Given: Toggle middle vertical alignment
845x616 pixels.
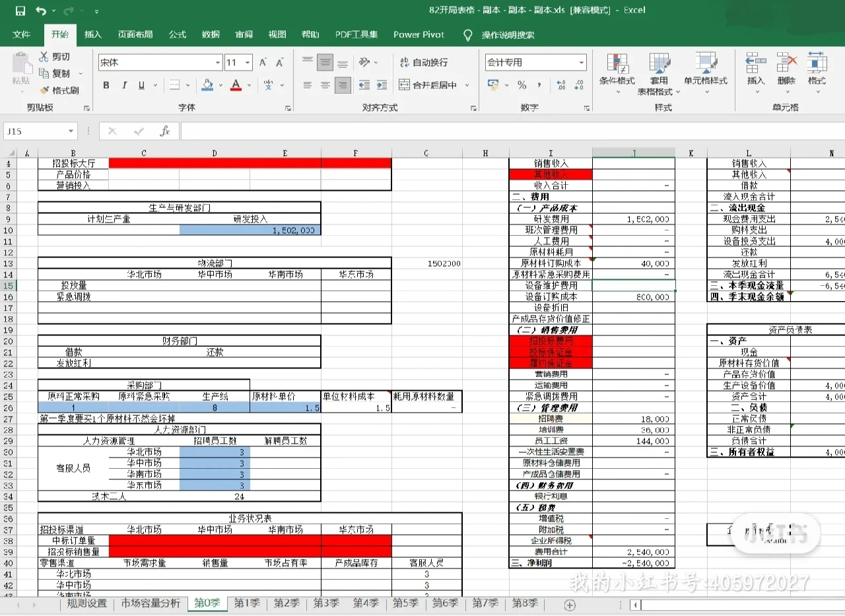Looking at the screenshot, I should click(325, 63).
